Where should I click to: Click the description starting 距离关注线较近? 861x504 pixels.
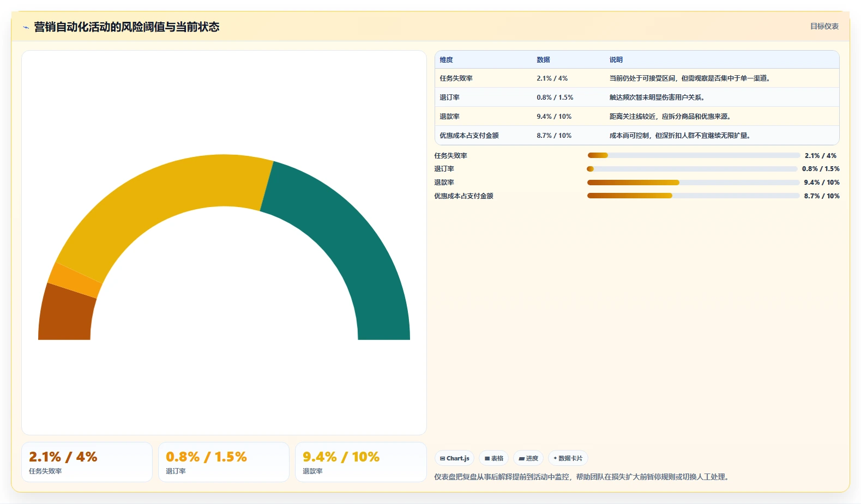pyautogui.click(x=671, y=117)
